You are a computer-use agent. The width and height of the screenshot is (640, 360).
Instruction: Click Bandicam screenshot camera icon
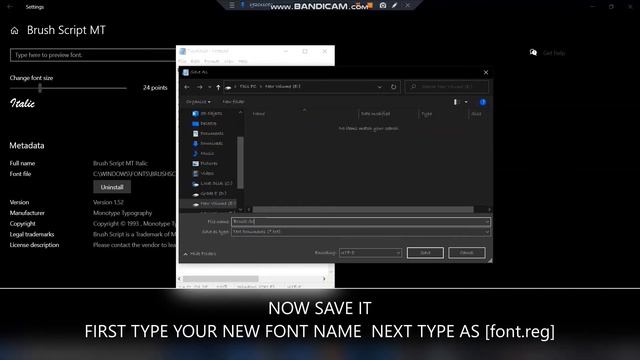pos(383,5)
